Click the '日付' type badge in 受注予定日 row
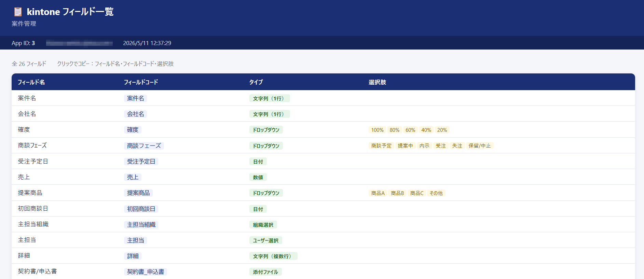 (258, 162)
